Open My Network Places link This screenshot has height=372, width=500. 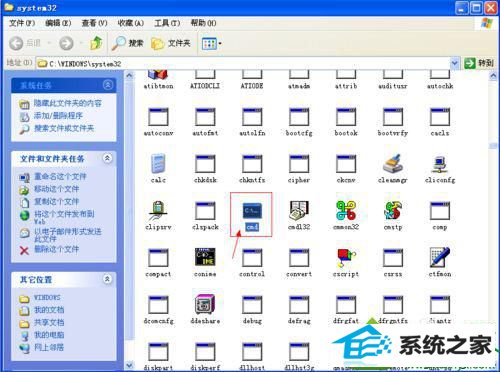click(x=49, y=347)
